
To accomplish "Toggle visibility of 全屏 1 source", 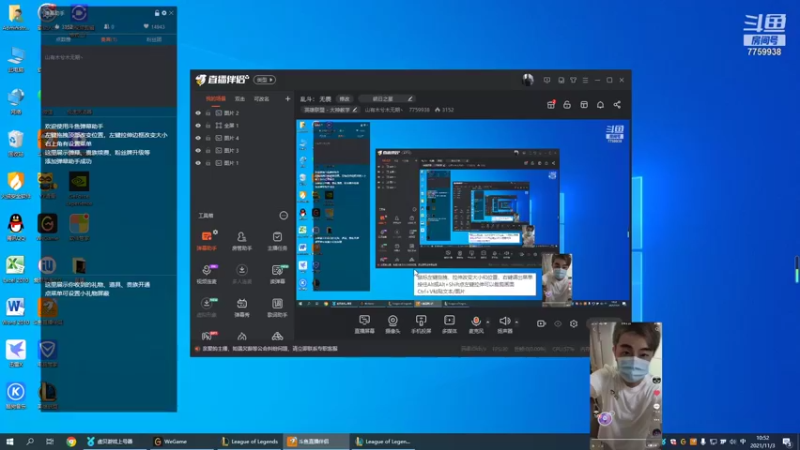I will pyautogui.click(x=198, y=126).
